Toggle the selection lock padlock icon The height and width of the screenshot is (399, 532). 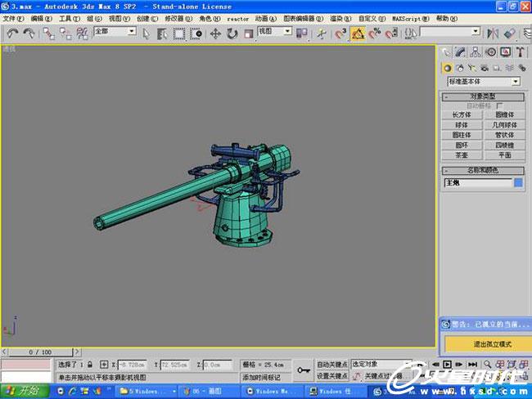pos(90,365)
